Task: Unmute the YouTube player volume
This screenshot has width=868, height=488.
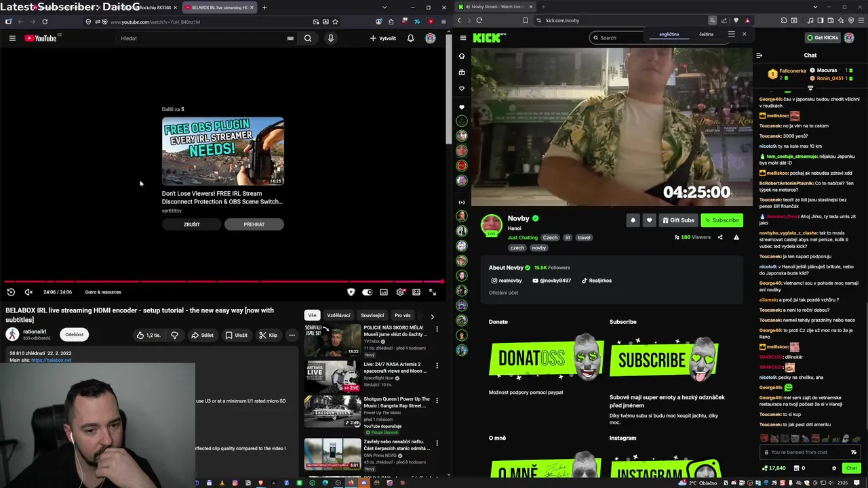Action: (x=28, y=292)
